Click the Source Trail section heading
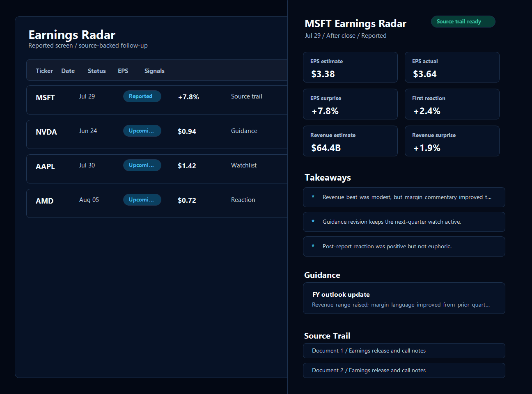The height and width of the screenshot is (394, 532). coord(327,336)
